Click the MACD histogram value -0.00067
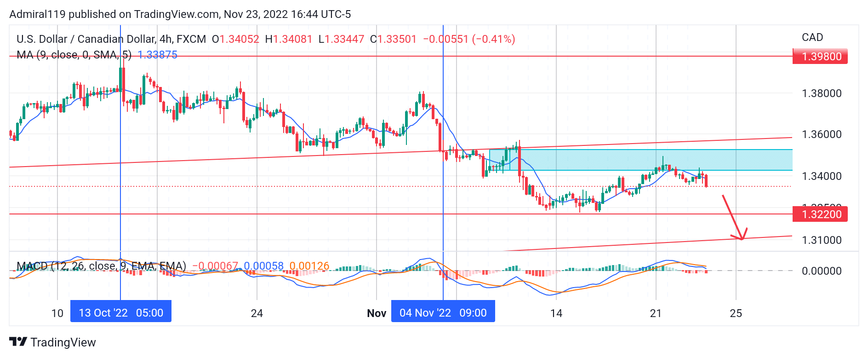868x358 pixels. 215,266
